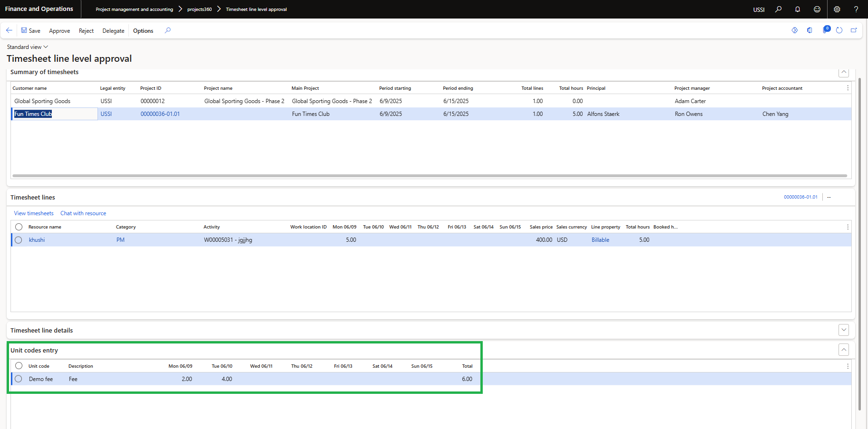Open the attachments icon with badge
The width and height of the screenshot is (868, 429).
826,30
